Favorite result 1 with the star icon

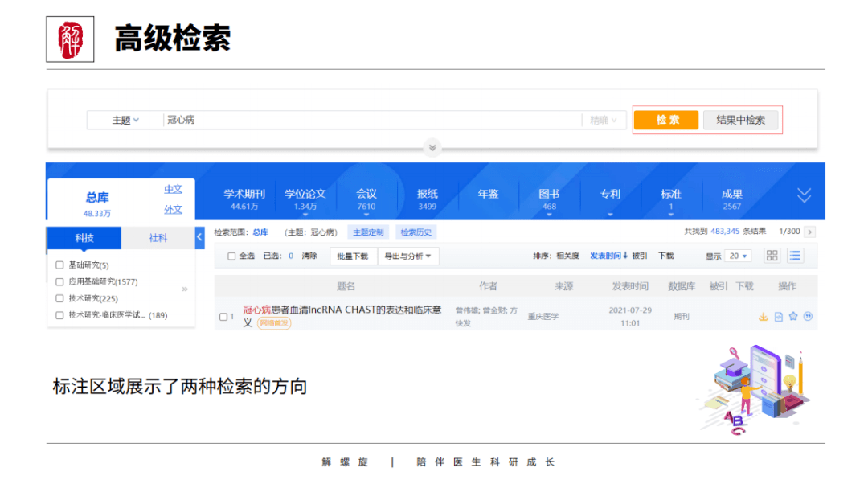pos(793,316)
